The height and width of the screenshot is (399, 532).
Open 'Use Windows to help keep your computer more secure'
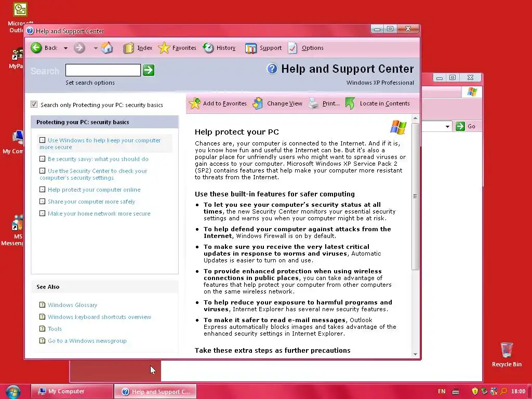tap(100, 143)
